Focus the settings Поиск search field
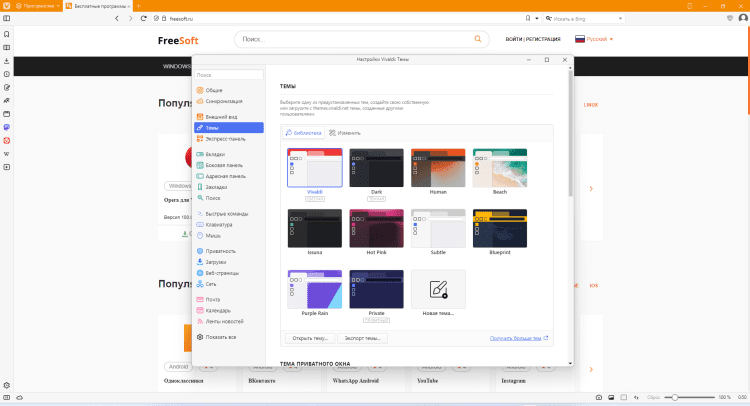750x406 pixels. pyautogui.click(x=229, y=75)
